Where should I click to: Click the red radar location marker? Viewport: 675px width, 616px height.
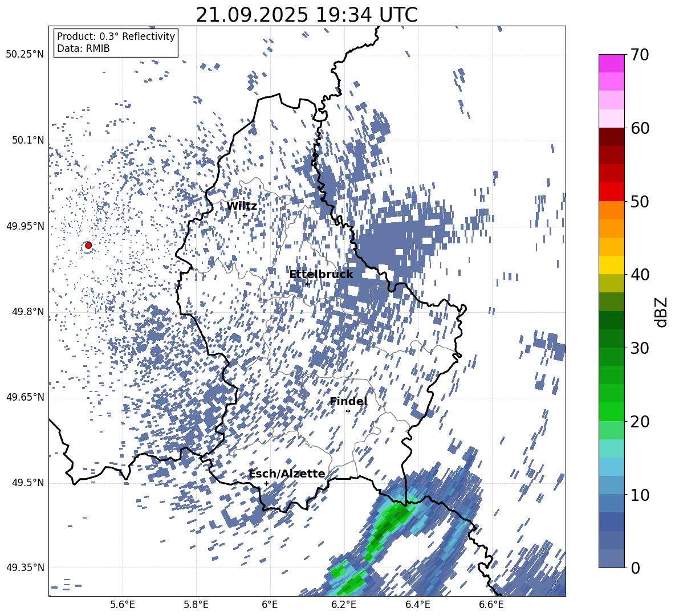click(88, 245)
